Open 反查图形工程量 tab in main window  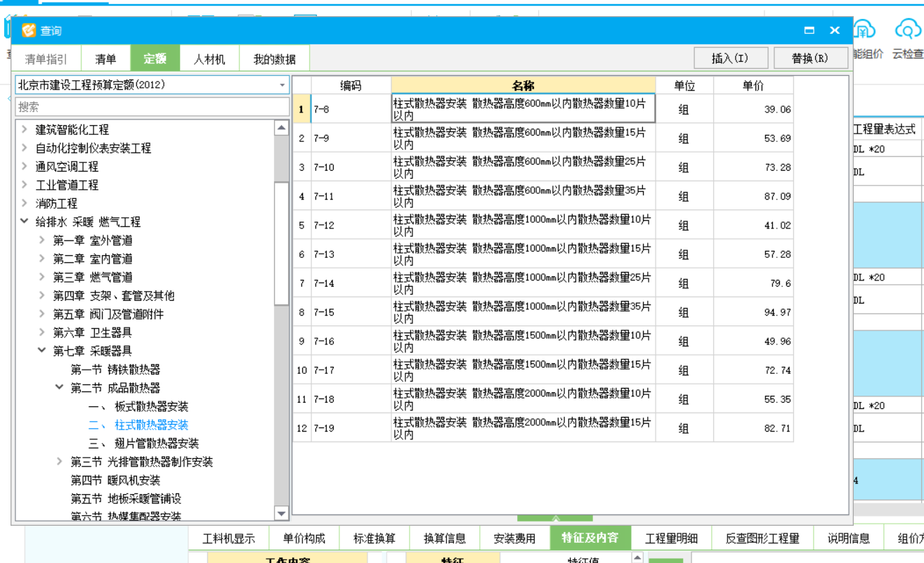point(762,538)
